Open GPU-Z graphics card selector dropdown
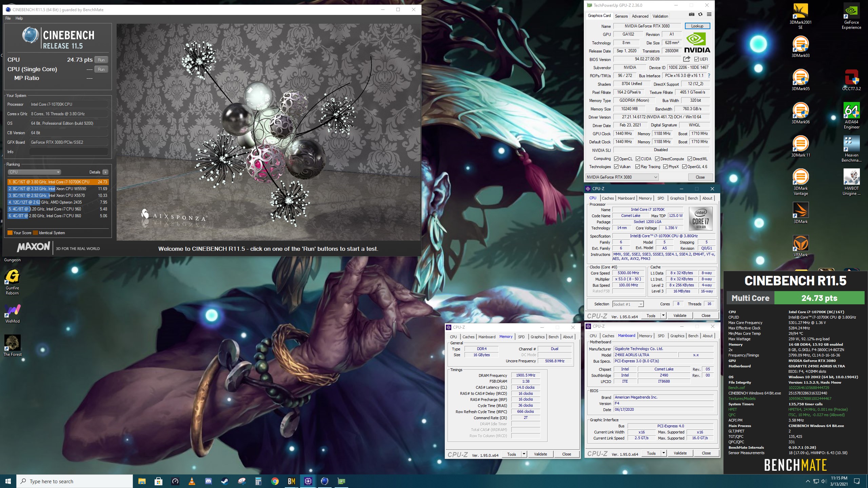 click(x=622, y=177)
